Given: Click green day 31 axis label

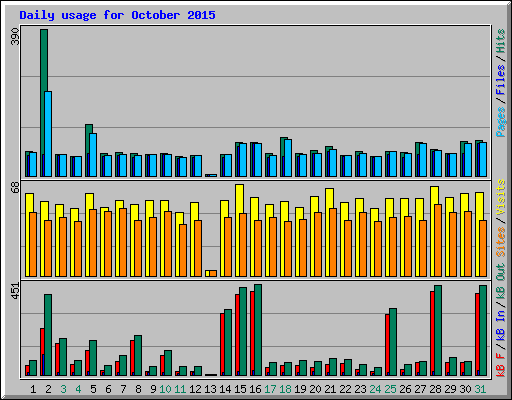Looking at the screenshot, I should click(x=480, y=389).
